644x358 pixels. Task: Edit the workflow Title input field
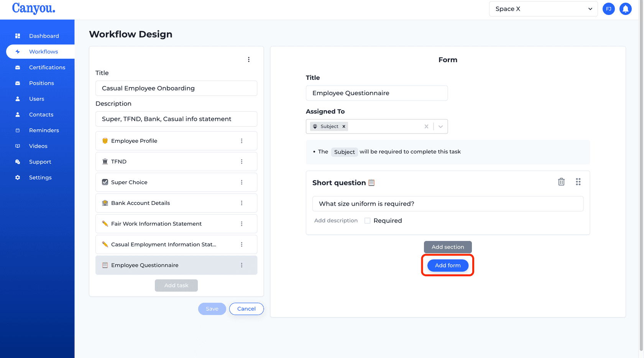pos(176,88)
